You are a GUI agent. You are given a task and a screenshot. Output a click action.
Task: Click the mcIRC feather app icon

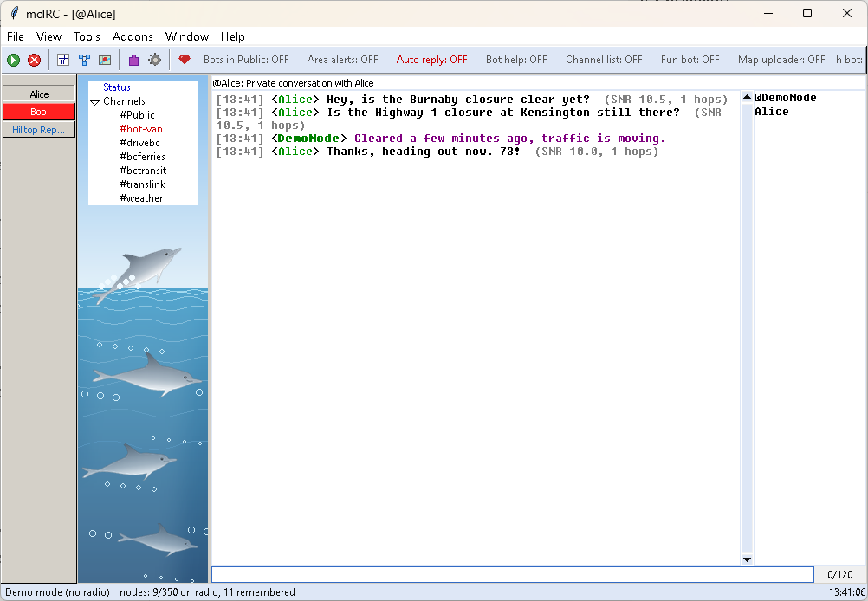pyautogui.click(x=15, y=13)
